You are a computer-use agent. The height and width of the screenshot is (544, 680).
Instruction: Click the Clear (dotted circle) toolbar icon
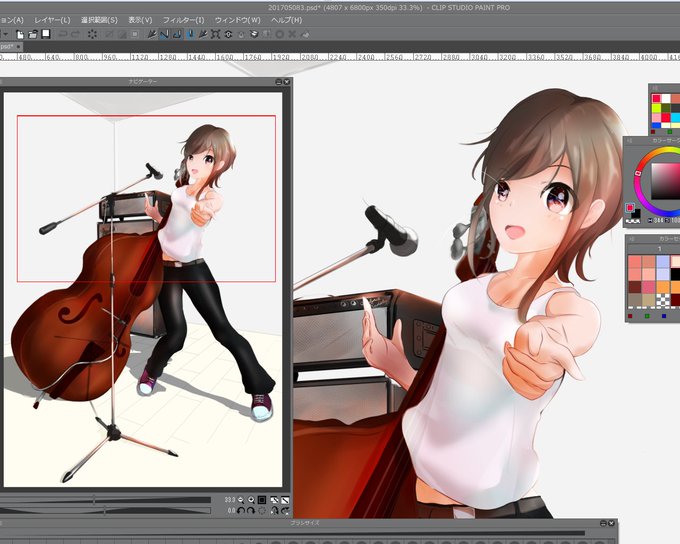tap(92, 34)
